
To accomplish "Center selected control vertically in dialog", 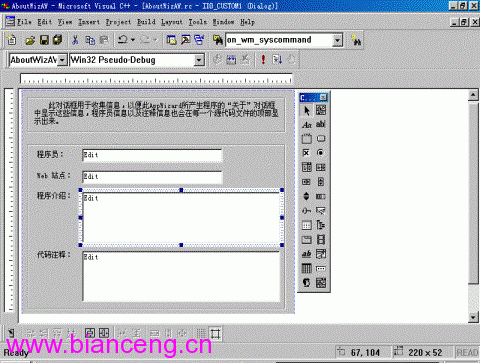I will (90, 333).
